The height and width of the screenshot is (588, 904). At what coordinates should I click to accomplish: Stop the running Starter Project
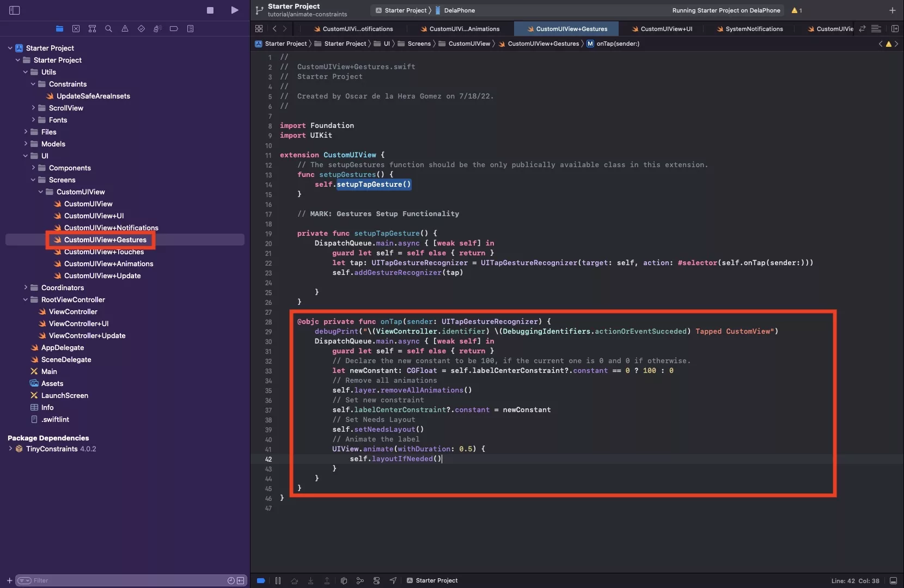click(x=210, y=10)
